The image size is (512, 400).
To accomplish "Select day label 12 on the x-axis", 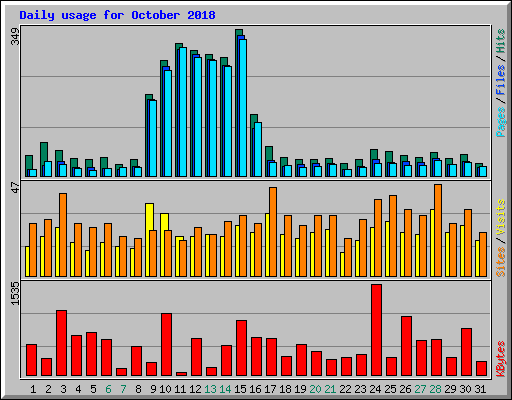I will (195, 389).
